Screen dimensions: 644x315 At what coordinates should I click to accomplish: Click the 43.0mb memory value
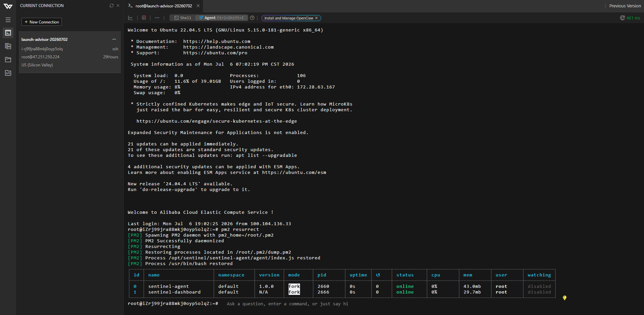pos(472,287)
